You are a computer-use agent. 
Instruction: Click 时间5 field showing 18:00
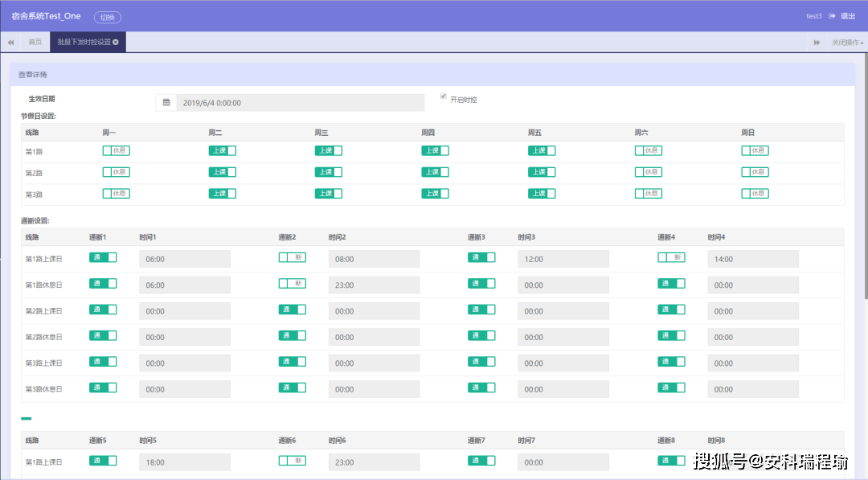point(185,462)
